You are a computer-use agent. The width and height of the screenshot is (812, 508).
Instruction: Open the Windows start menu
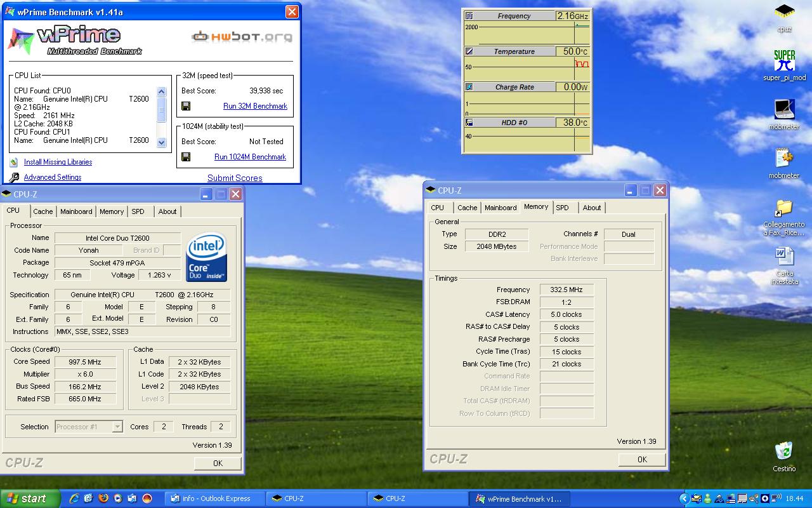(30, 498)
